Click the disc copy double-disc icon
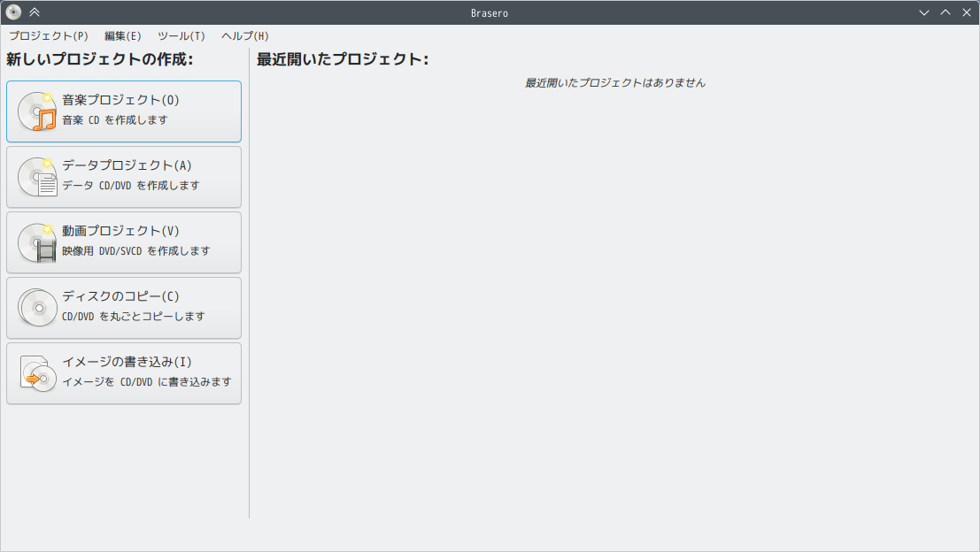The width and height of the screenshot is (980, 552). pos(37,308)
